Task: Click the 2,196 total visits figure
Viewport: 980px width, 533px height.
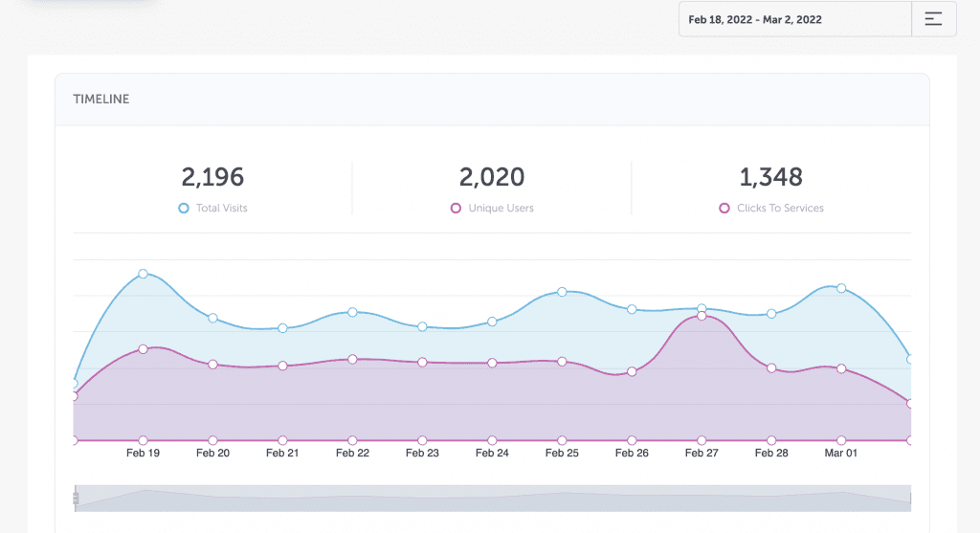Action: pyautogui.click(x=212, y=177)
